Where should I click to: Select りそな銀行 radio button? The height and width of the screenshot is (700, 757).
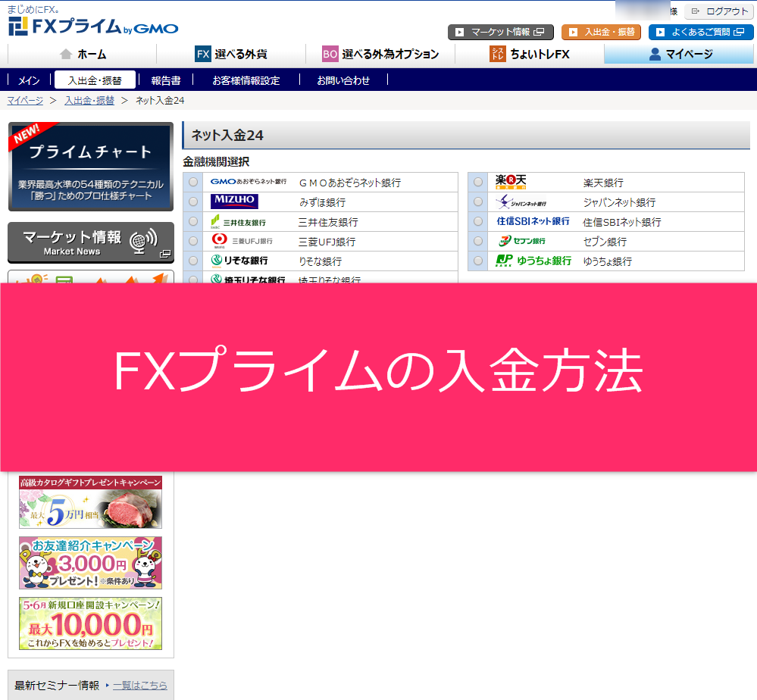(x=193, y=261)
